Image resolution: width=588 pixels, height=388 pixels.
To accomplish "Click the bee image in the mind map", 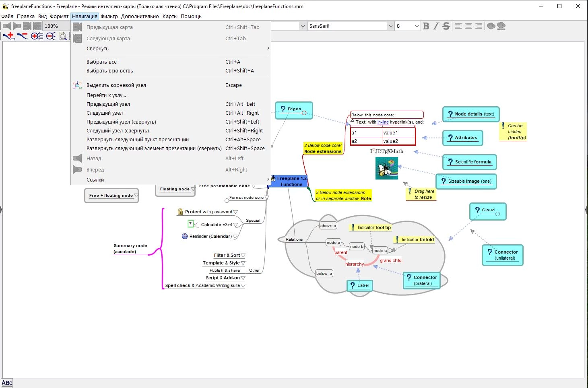I will click(x=386, y=168).
